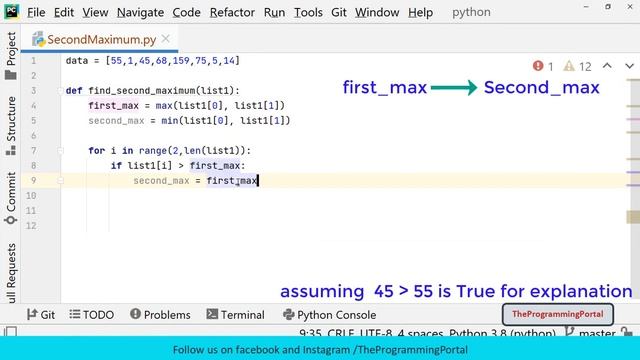Go to previous highlighted error arrow
This screenshot has width=640, height=360.
(607, 66)
